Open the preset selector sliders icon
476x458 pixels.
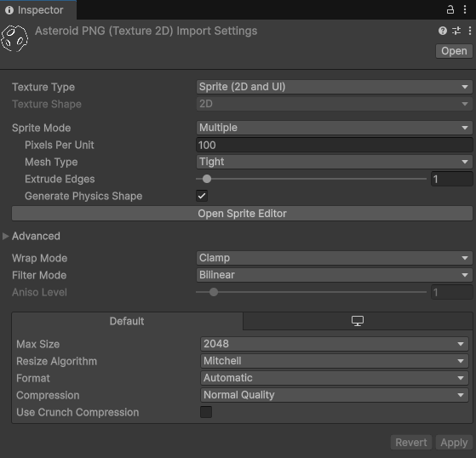(456, 31)
